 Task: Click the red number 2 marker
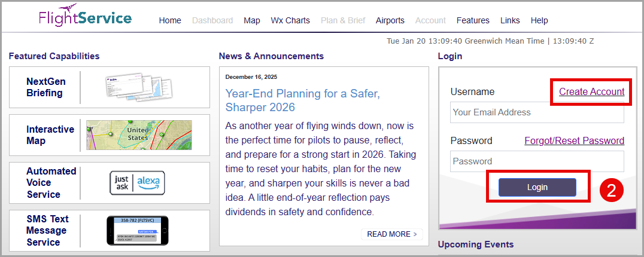[x=612, y=190]
